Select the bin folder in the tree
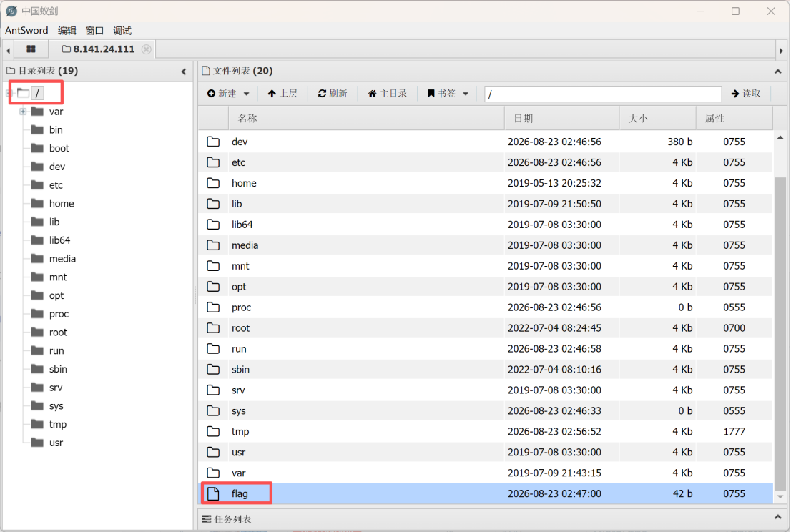This screenshot has width=791, height=532. 56,130
